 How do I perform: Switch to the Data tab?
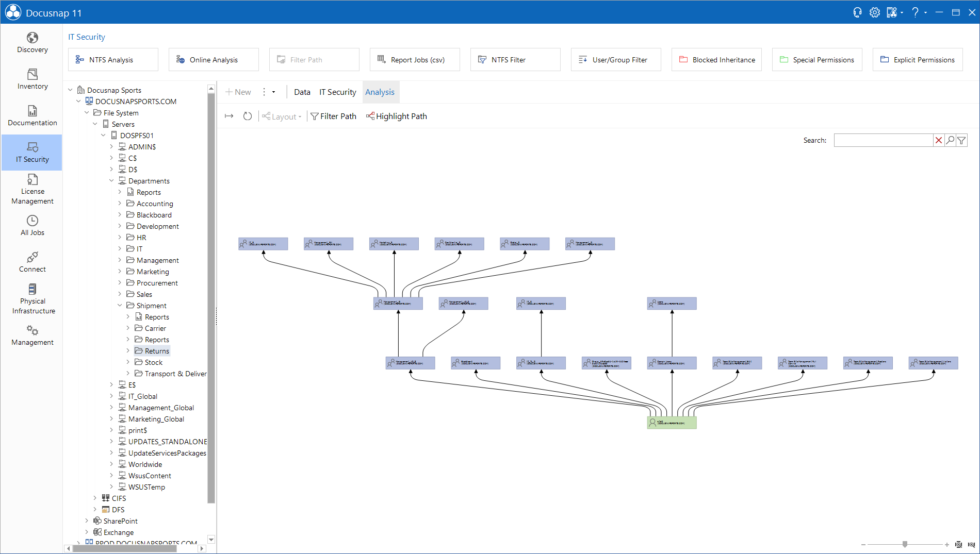tap(302, 92)
